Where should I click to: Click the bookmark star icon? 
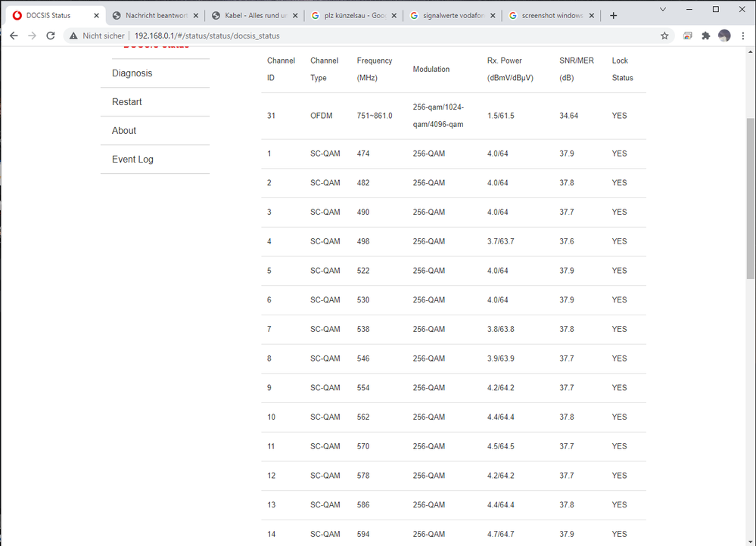tap(664, 36)
